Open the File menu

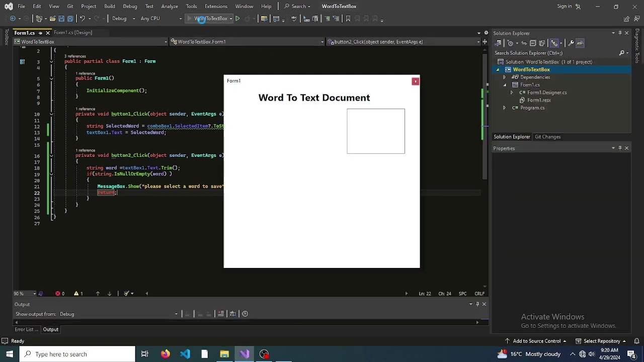pyautogui.click(x=21, y=6)
